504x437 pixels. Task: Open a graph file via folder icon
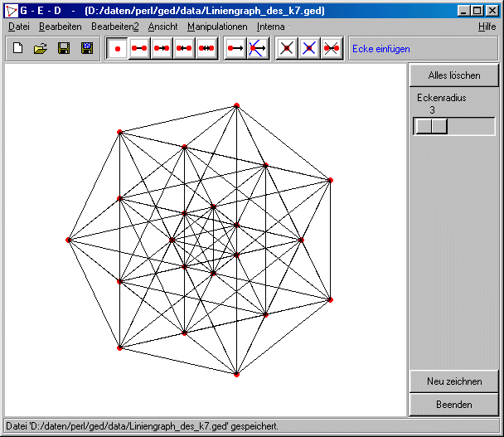pos(41,48)
